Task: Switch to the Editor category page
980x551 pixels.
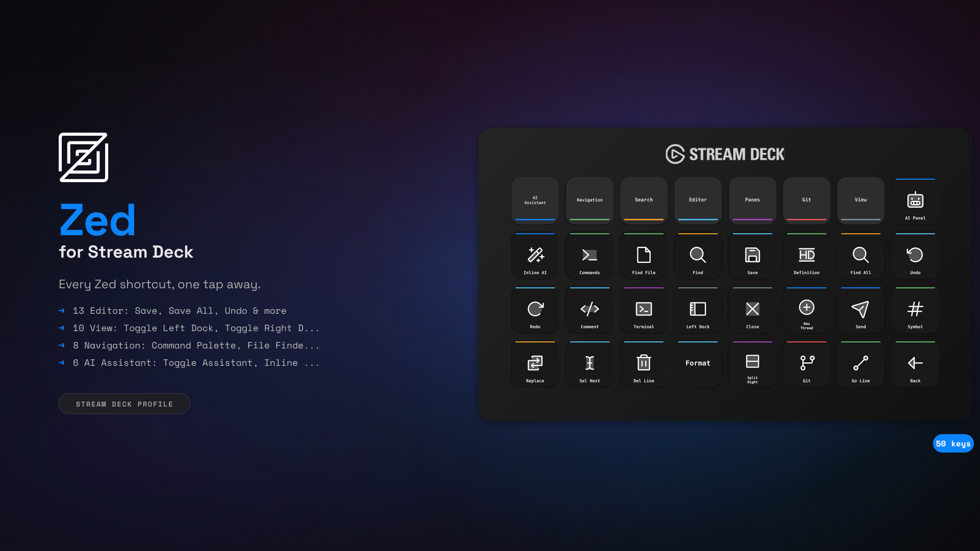Action: tap(698, 200)
